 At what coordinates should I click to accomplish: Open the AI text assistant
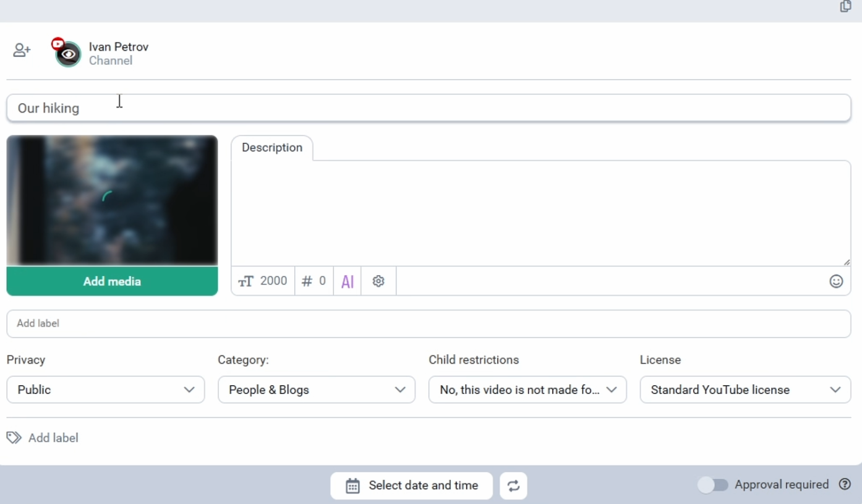click(348, 281)
